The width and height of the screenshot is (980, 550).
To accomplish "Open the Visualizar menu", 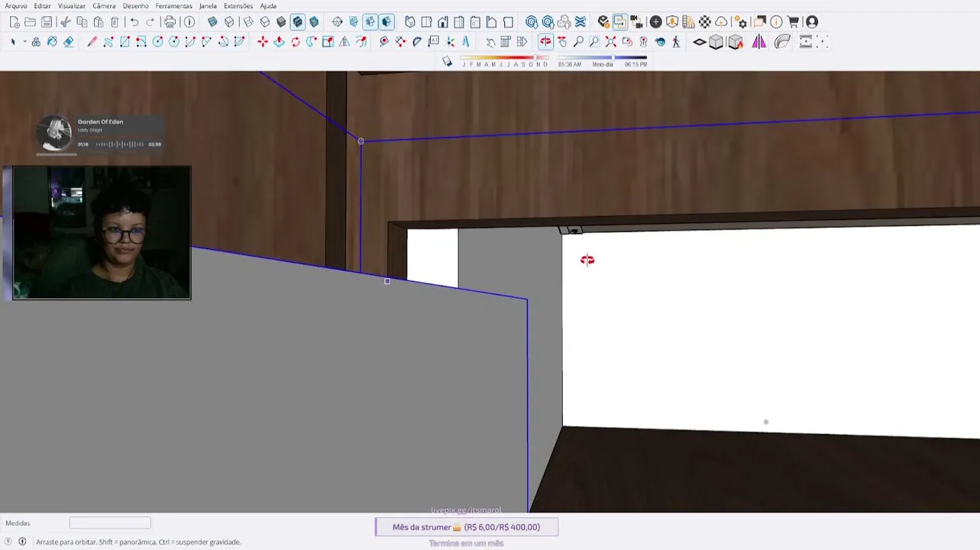I will (x=72, y=6).
